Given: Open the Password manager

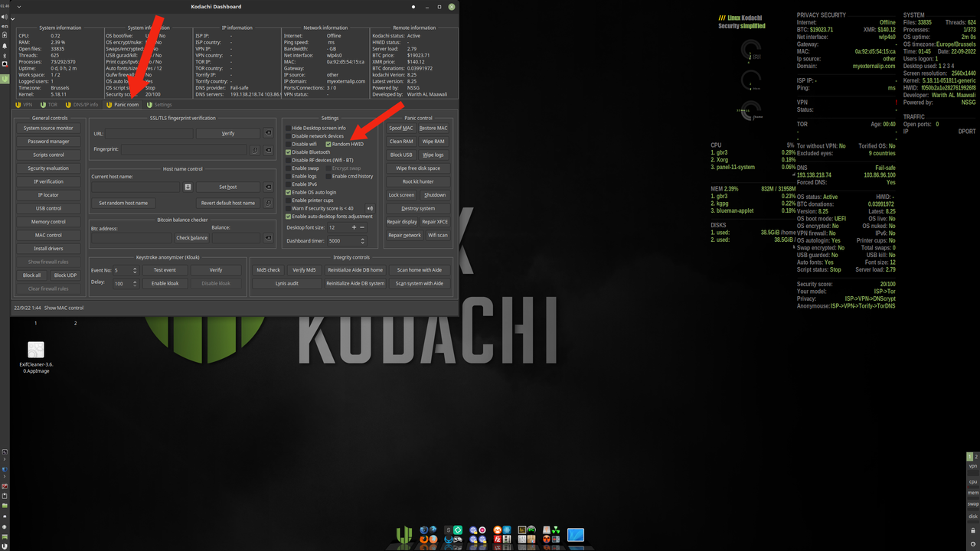Looking at the screenshot, I should tap(48, 141).
